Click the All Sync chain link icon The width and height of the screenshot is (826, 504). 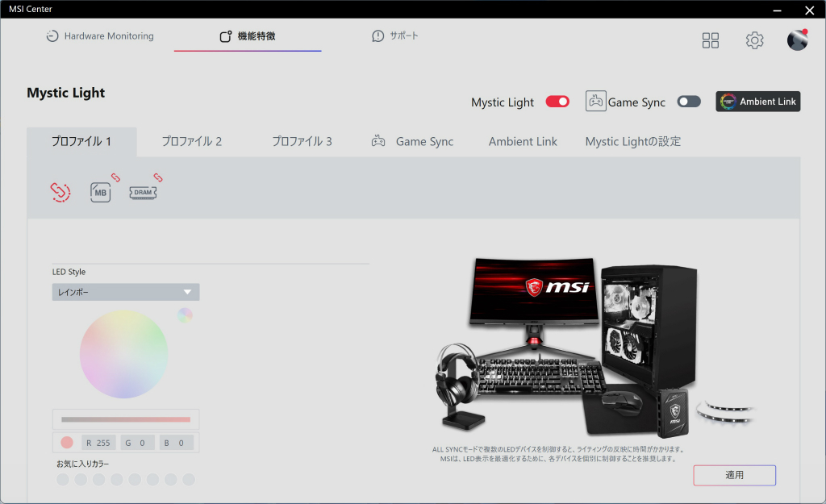coord(60,192)
